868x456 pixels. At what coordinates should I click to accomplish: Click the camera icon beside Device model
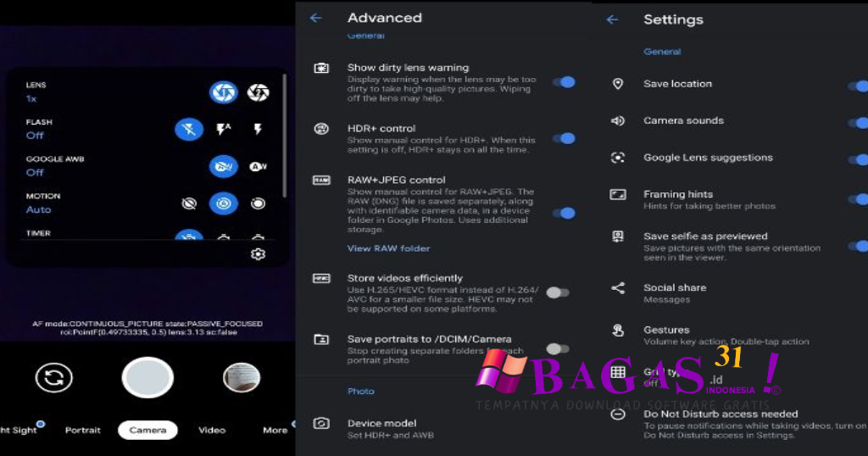click(321, 424)
